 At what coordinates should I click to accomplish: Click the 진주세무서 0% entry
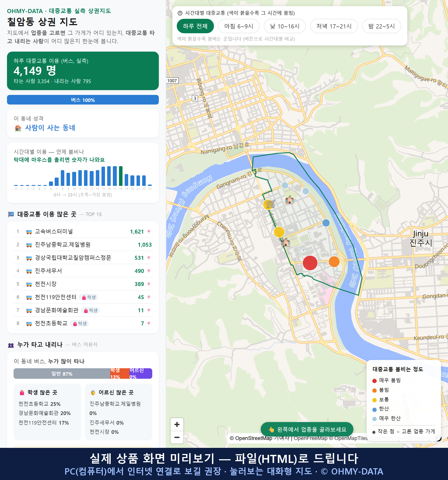tap(107, 423)
